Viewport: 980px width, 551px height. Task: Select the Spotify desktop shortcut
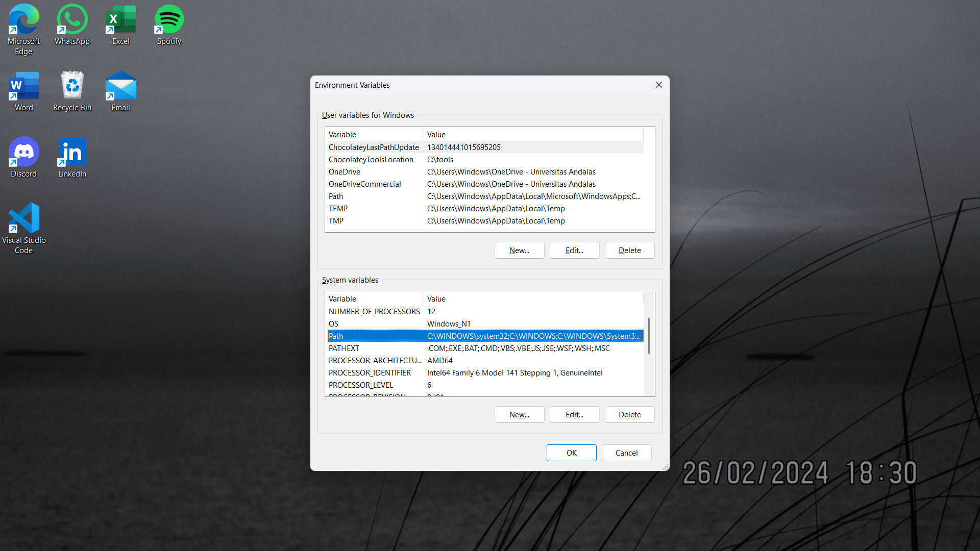click(x=169, y=20)
